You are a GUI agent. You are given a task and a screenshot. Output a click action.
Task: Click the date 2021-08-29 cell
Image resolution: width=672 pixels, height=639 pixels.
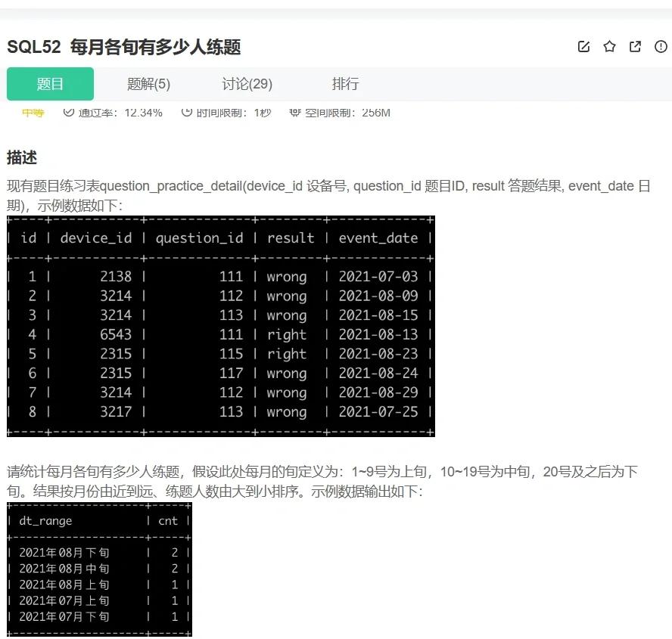point(378,392)
